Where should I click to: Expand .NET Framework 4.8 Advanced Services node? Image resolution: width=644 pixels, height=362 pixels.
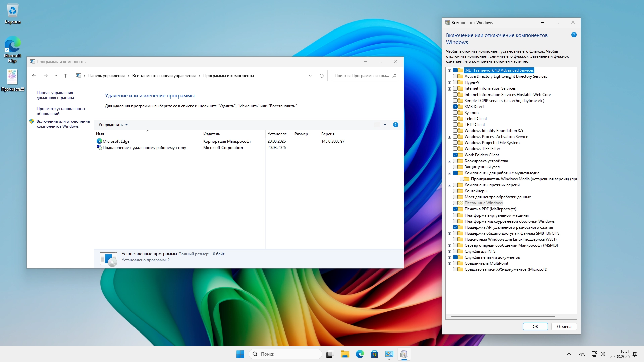(449, 71)
